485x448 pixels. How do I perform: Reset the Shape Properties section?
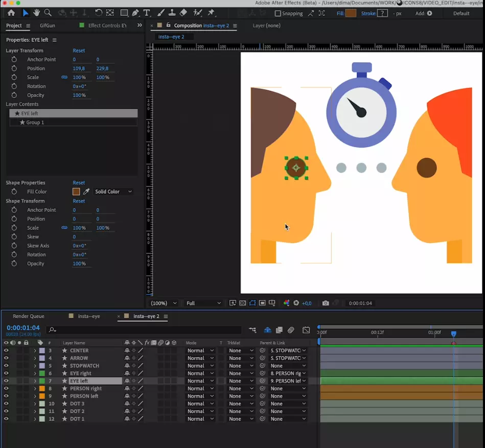pyautogui.click(x=79, y=183)
